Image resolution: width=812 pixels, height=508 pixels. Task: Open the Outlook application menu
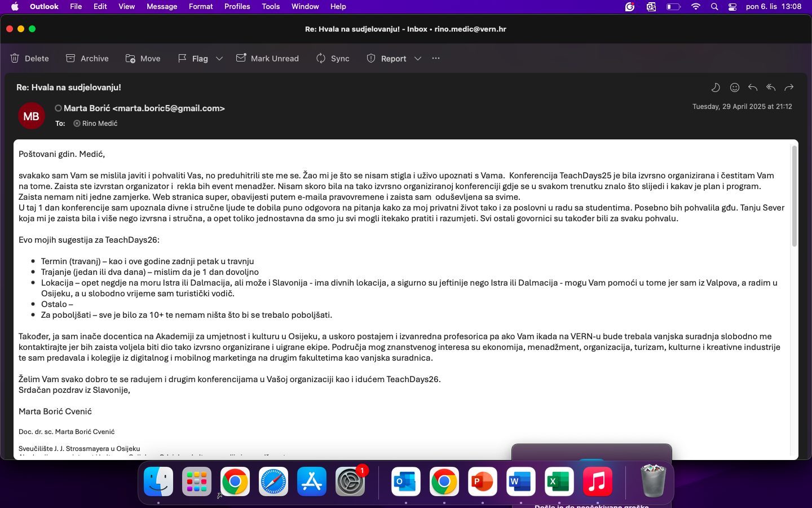tap(44, 7)
